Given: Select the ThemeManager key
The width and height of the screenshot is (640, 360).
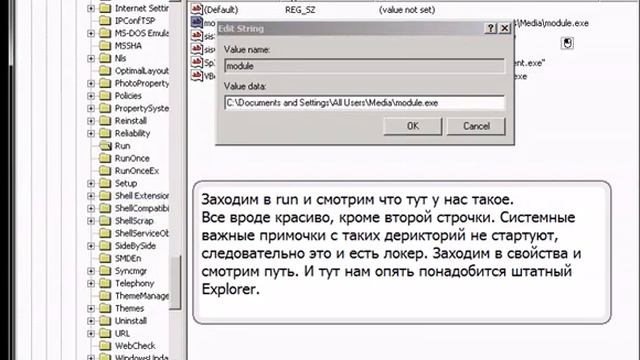Looking at the screenshot, I should click(142, 296).
